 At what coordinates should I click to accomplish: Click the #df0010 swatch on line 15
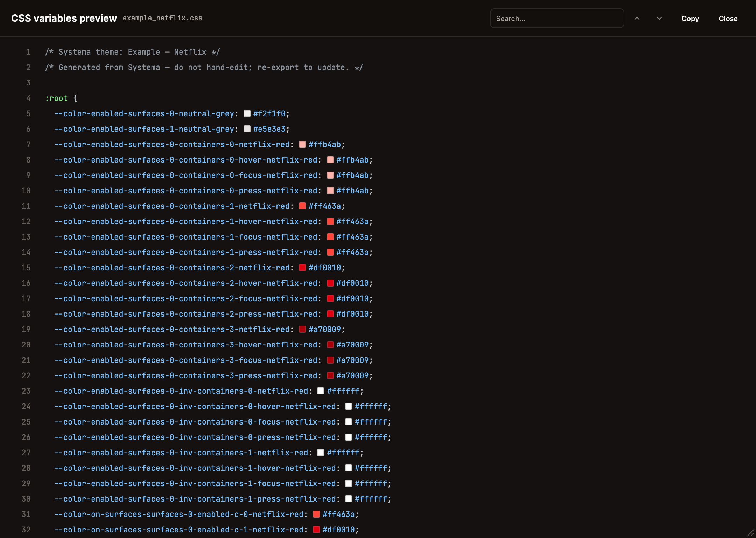302,268
